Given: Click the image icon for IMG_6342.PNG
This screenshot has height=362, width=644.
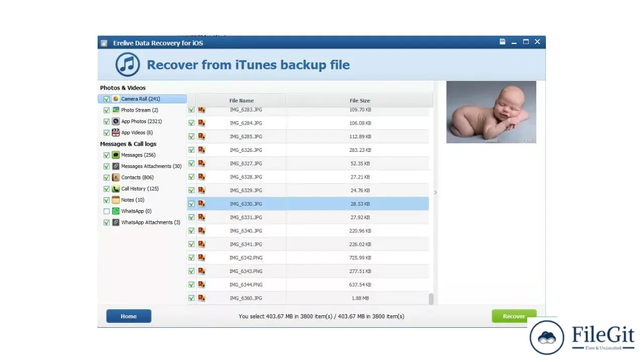Looking at the screenshot, I should [201, 257].
